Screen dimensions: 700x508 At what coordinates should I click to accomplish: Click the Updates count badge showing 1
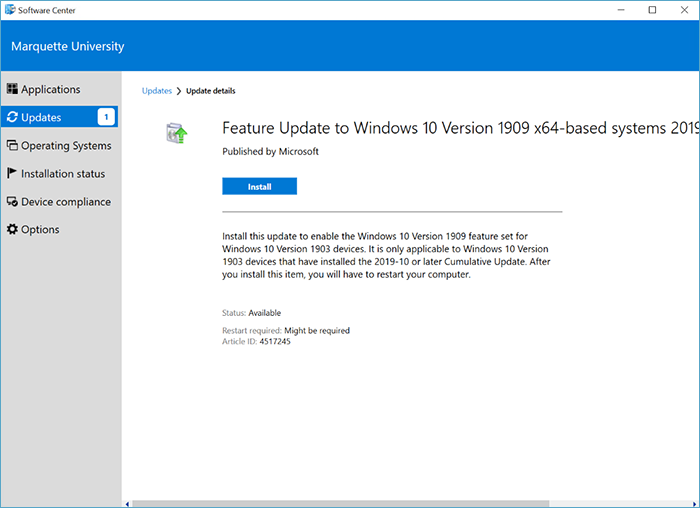(x=106, y=117)
